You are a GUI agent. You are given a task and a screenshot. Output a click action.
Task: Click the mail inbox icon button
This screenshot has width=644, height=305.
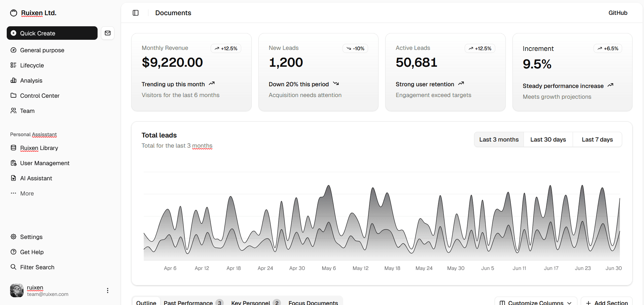[108, 33]
